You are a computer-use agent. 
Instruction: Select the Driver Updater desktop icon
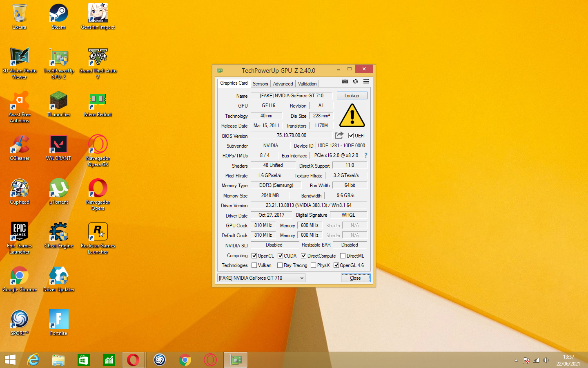pyautogui.click(x=59, y=279)
